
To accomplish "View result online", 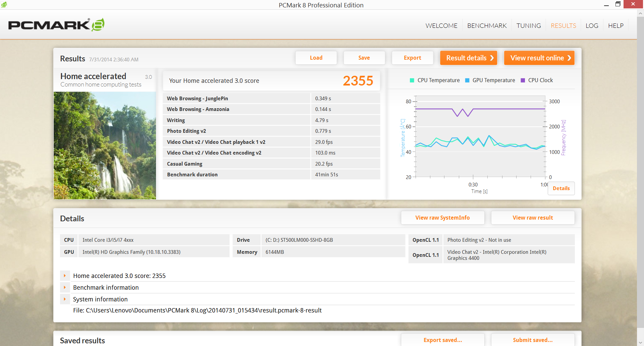I will [539, 58].
